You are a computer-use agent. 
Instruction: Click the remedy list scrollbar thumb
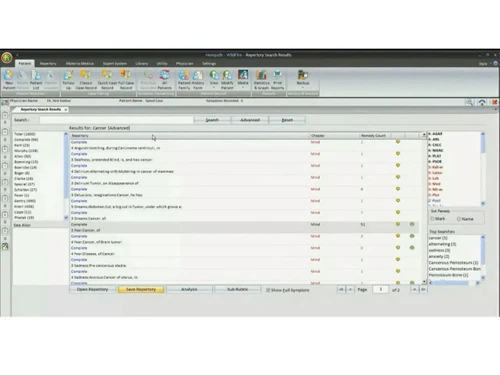(x=483, y=144)
